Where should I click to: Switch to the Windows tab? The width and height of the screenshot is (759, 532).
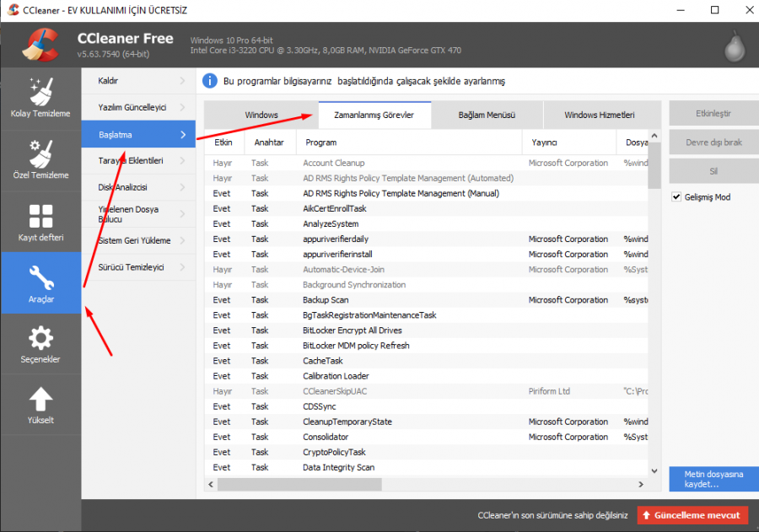coord(261,115)
